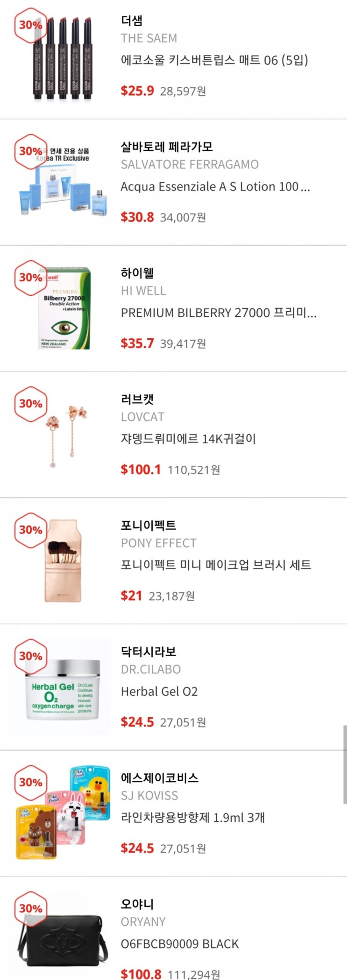347x980 pixels.
Task: Click the 30% badge on Herbal Gel O2
Action: coord(30,656)
